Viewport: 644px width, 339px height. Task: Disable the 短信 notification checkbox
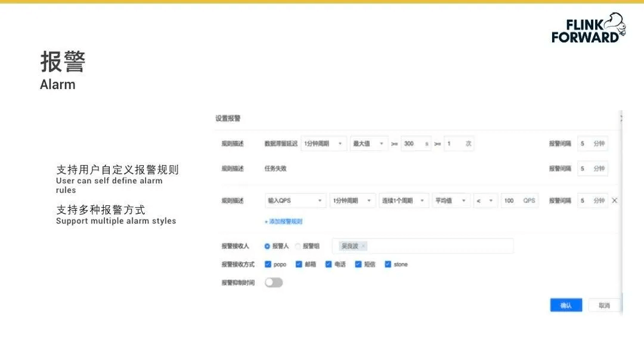[358, 264]
